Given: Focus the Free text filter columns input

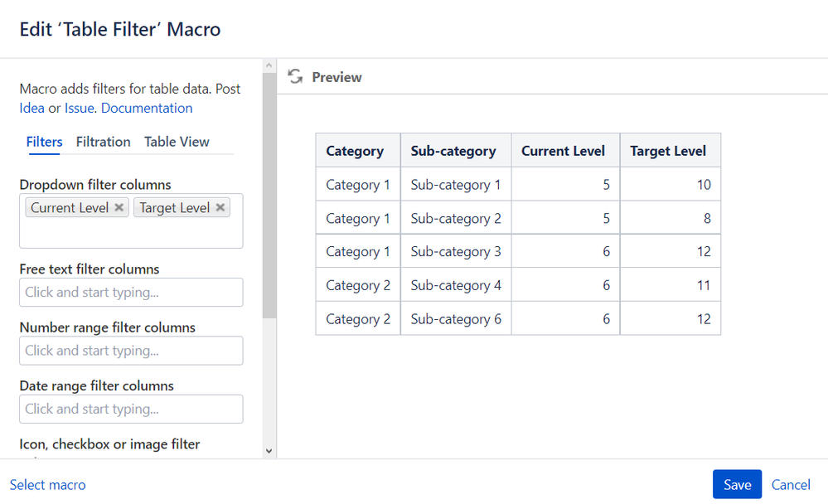Looking at the screenshot, I should (131, 292).
